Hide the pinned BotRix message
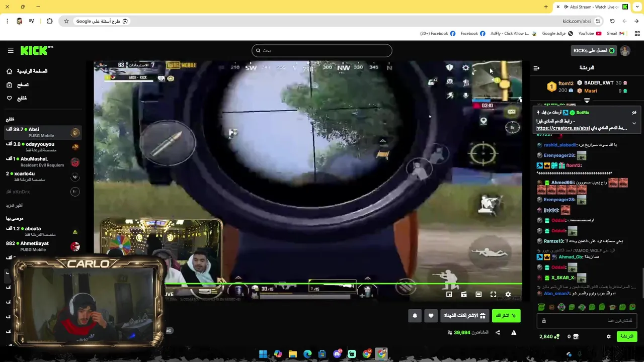 pos(634,113)
